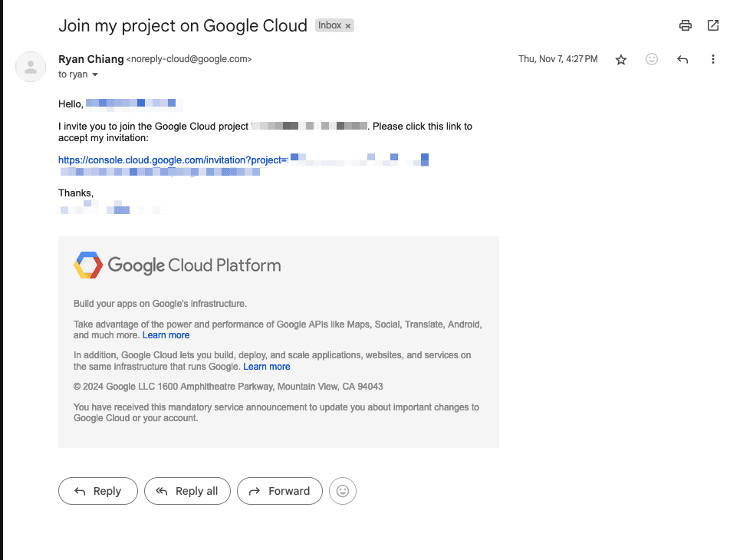Open the second Learn more link after 'runs Google'

click(x=266, y=367)
